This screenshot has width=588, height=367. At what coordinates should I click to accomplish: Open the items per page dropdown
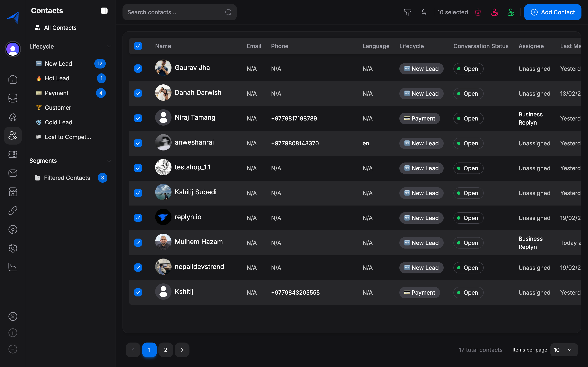click(x=563, y=350)
